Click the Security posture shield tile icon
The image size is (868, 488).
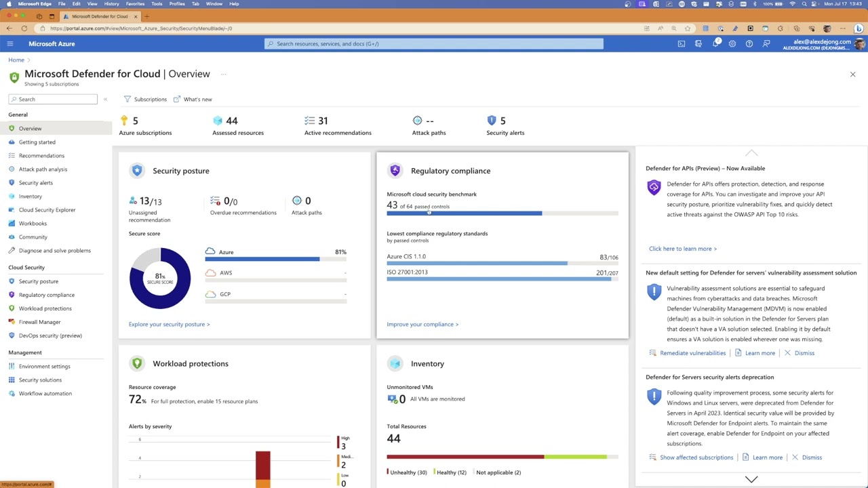pyautogui.click(x=137, y=171)
